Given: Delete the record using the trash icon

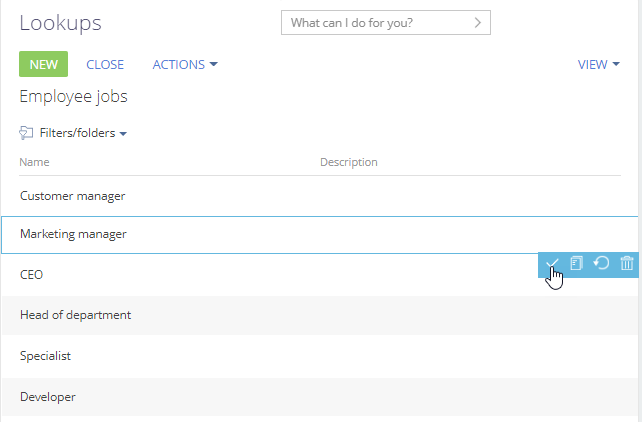Looking at the screenshot, I should [x=627, y=263].
